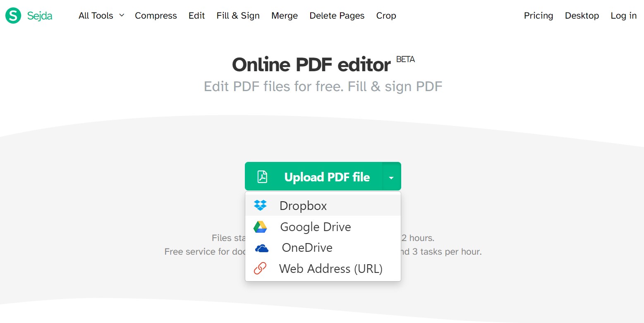
Task: Expand the All Tools menu chevron
Action: tap(122, 15)
